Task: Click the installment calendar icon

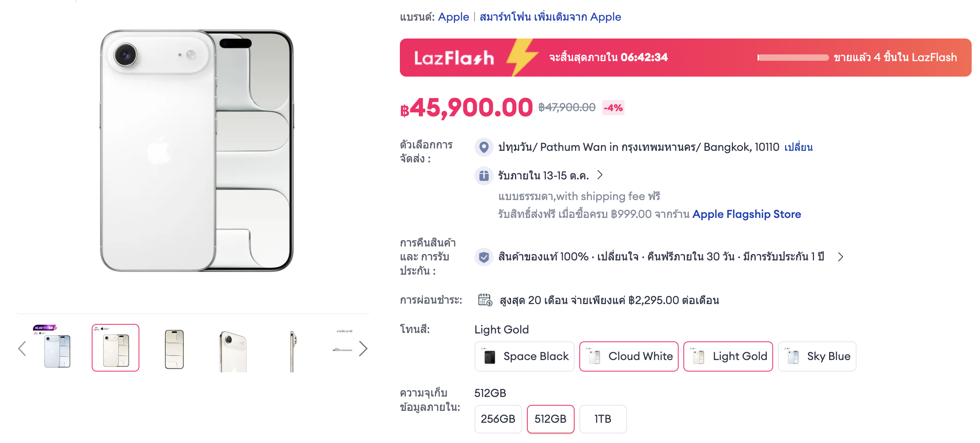Action: [485, 300]
